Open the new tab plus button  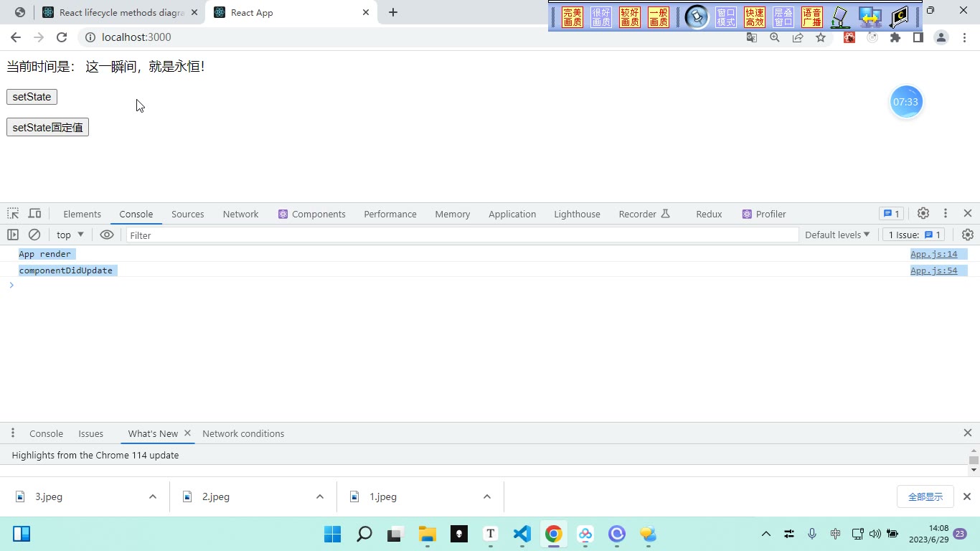[x=392, y=12]
